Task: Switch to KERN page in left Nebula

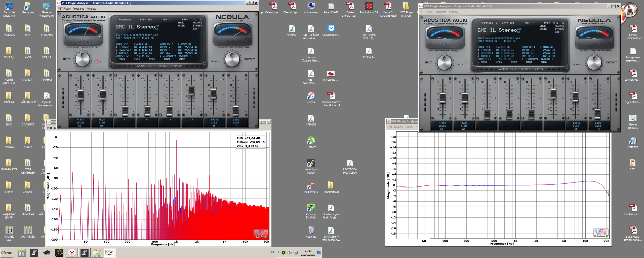Action: [137, 59]
